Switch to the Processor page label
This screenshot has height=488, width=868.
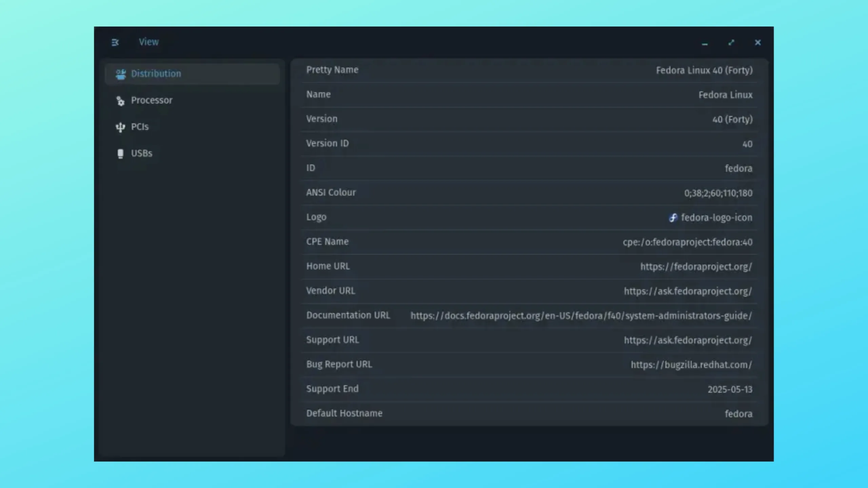[152, 100]
